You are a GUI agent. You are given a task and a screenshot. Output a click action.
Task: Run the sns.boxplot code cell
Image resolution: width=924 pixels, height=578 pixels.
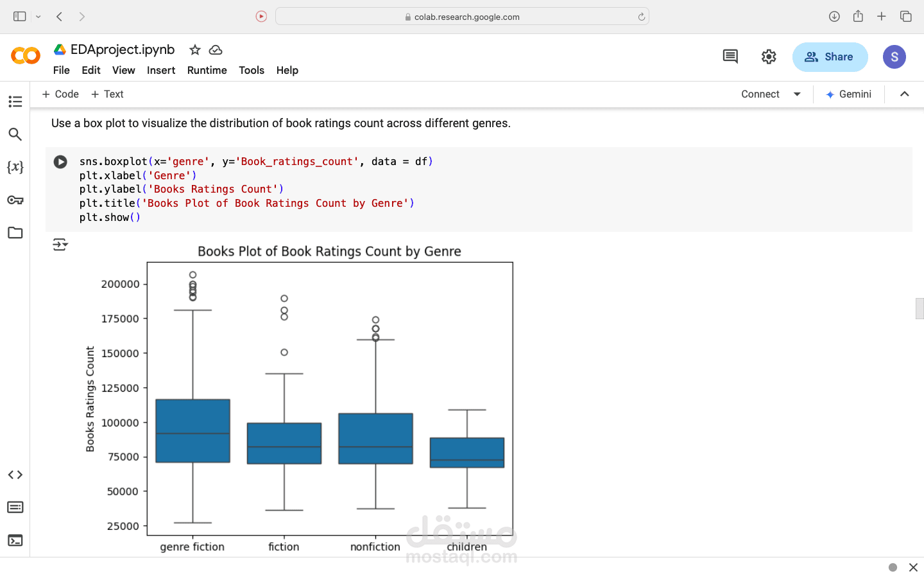click(x=60, y=162)
